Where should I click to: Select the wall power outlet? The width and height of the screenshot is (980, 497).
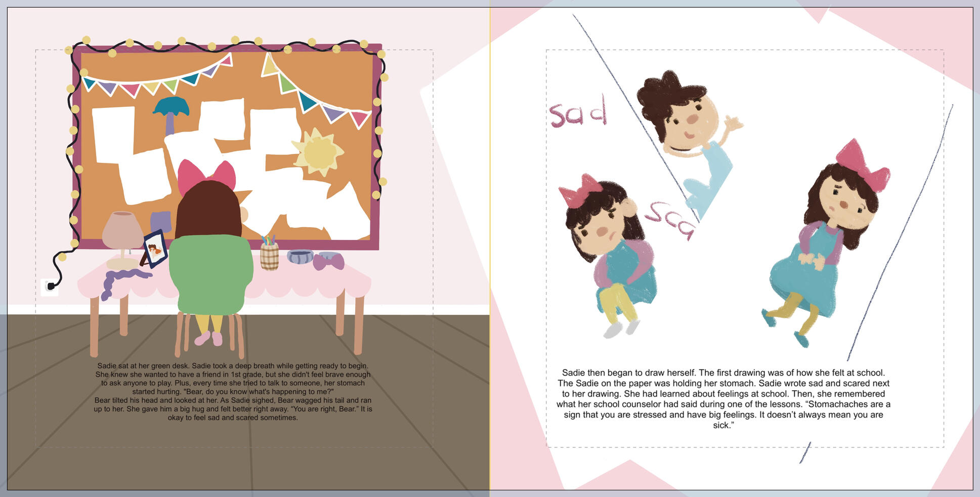point(49,287)
